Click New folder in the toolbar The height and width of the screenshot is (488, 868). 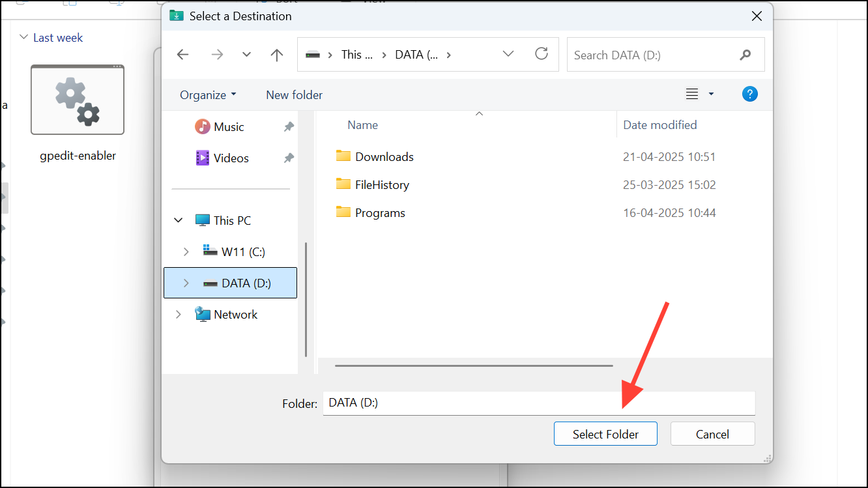click(x=294, y=94)
